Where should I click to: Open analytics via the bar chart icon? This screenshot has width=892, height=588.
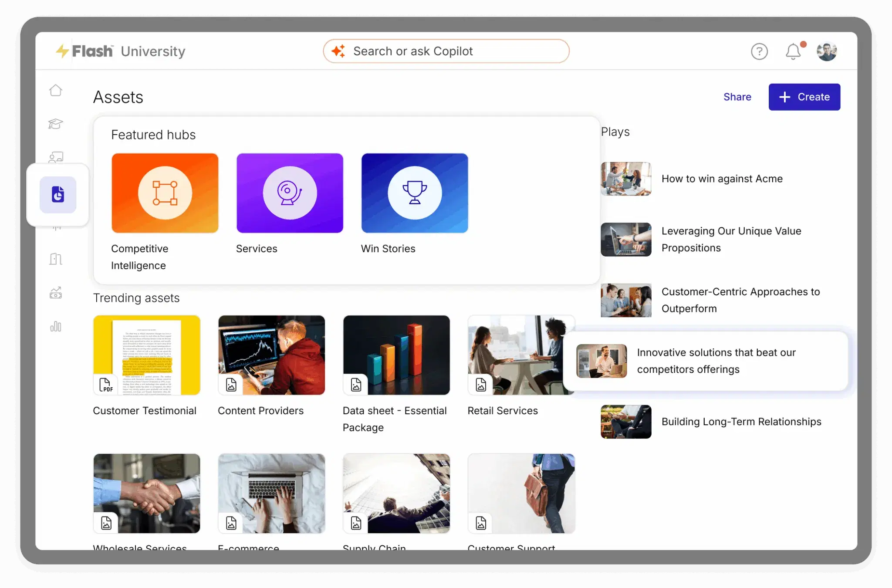click(56, 326)
